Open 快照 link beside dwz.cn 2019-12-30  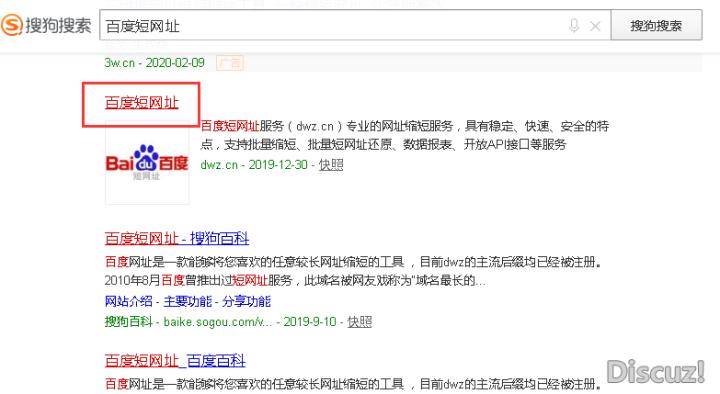pyautogui.click(x=331, y=164)
